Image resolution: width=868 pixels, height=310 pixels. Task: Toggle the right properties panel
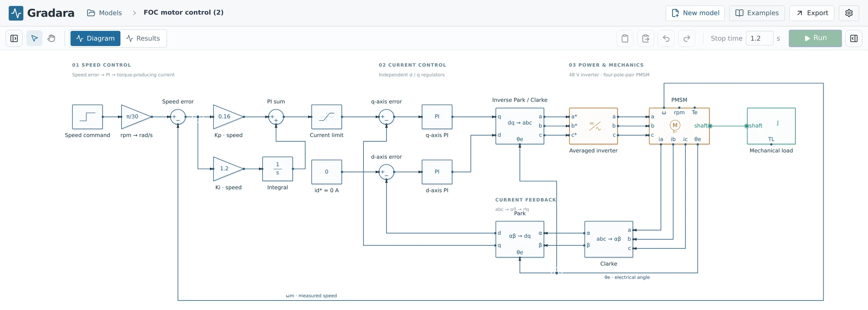pyautogui.click(x=854, y=38)
